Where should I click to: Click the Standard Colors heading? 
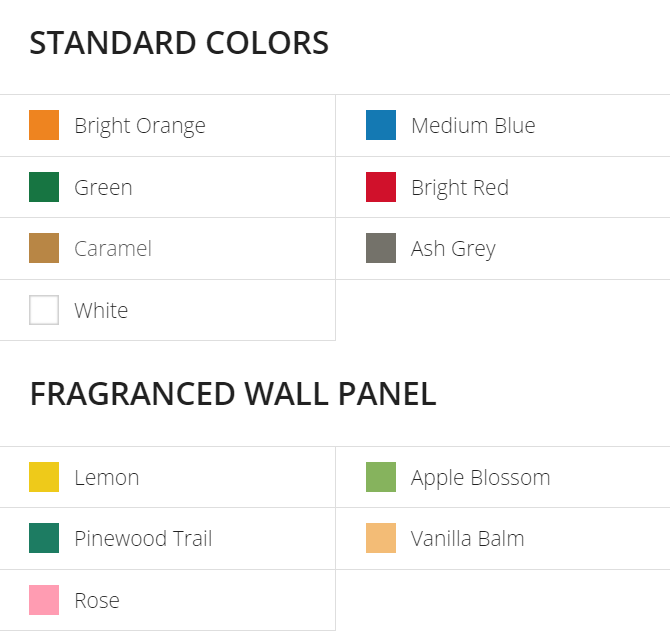coord(179,43)
